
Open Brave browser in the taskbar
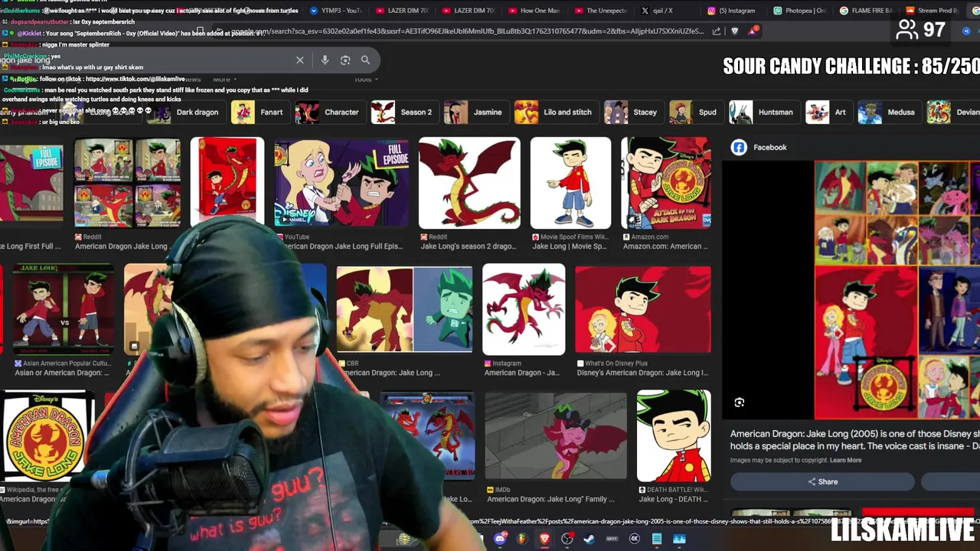544,539
